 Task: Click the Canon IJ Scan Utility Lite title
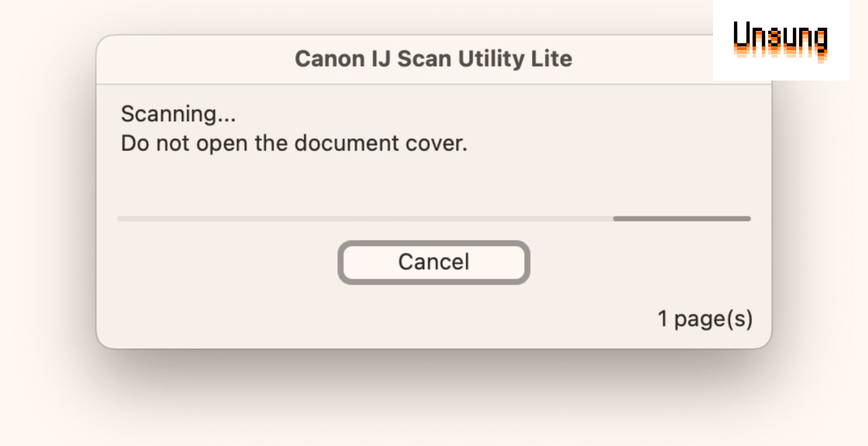tap(433, 59)
